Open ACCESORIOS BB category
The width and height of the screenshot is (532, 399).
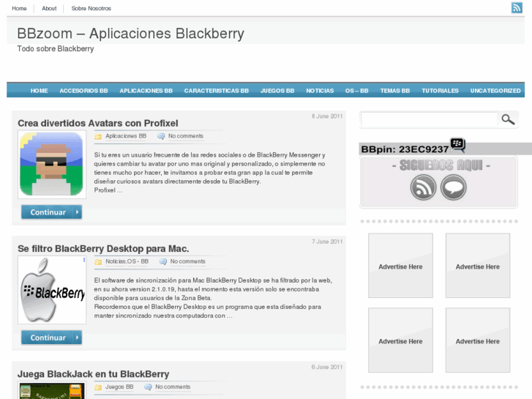coord(83,91)
